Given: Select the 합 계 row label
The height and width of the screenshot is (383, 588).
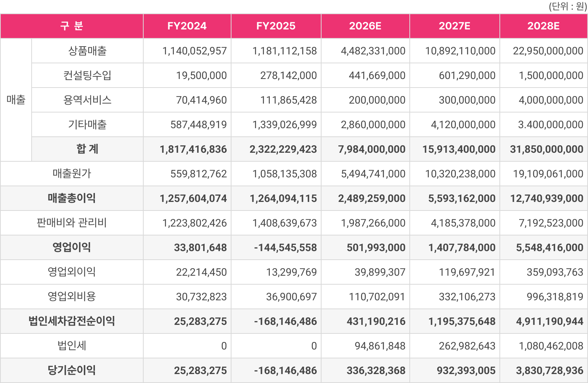Looking at the screenshot, I should coord(87,149).
